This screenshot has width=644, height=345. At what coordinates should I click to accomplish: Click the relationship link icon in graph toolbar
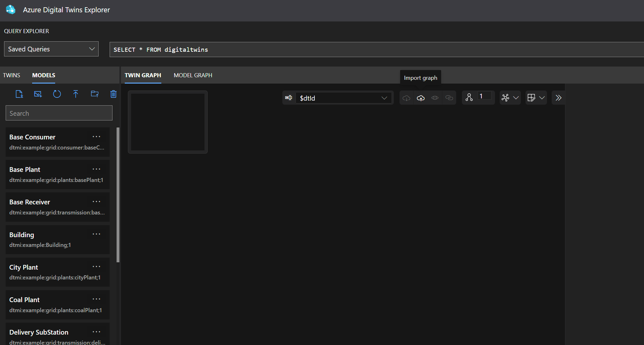click(x=449, y=98)
